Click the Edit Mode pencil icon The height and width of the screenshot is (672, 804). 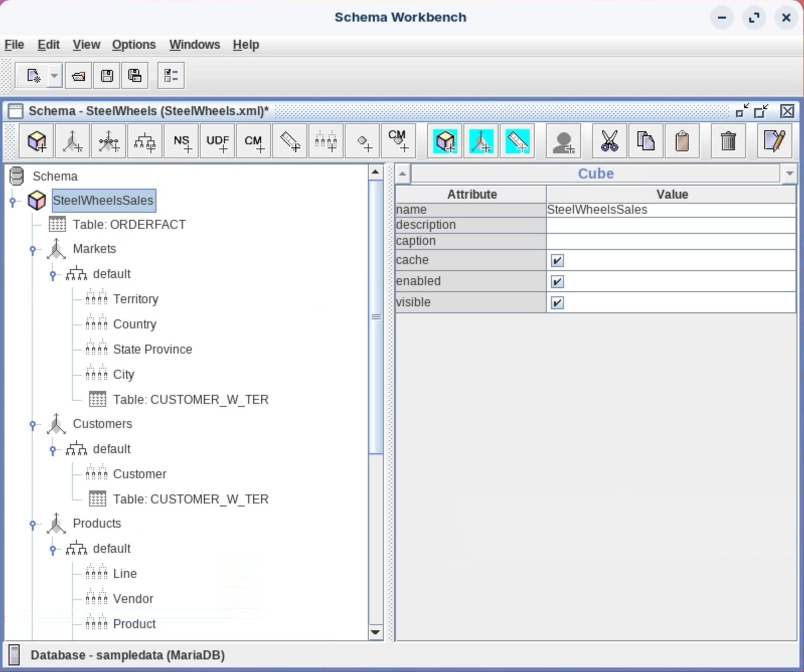click(774, 142)
